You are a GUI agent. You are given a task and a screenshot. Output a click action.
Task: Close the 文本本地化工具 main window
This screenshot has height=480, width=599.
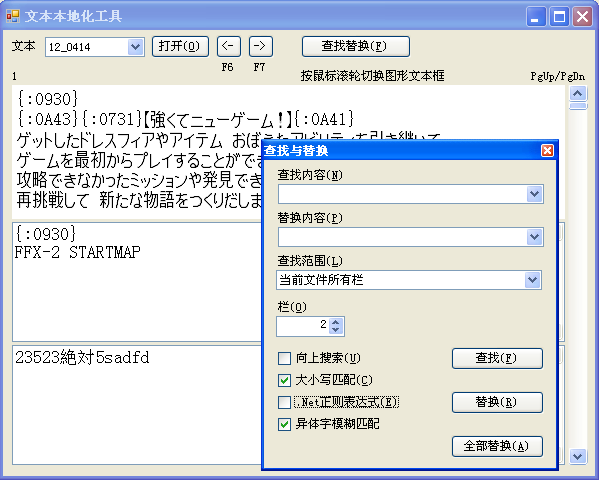click(582, 16)
